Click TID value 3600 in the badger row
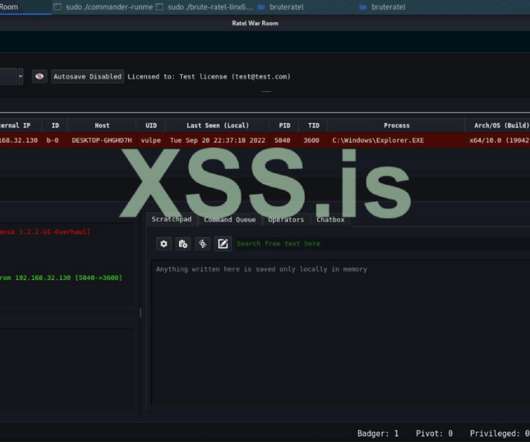 (311, 140)
